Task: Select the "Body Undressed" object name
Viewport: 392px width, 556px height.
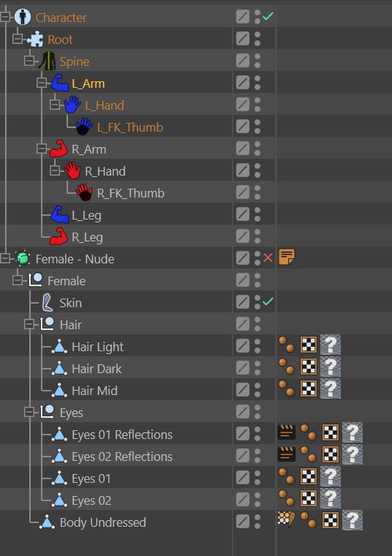Action: coord(103,522)
